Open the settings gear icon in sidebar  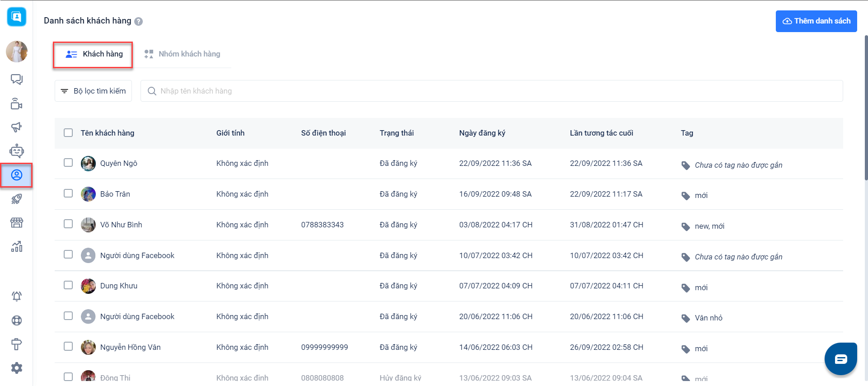pos(17,368)
